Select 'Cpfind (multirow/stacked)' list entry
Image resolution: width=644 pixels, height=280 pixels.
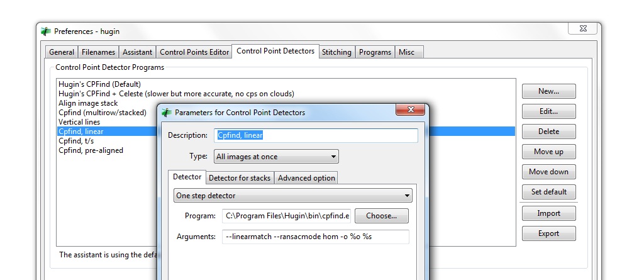pos(103,113)
